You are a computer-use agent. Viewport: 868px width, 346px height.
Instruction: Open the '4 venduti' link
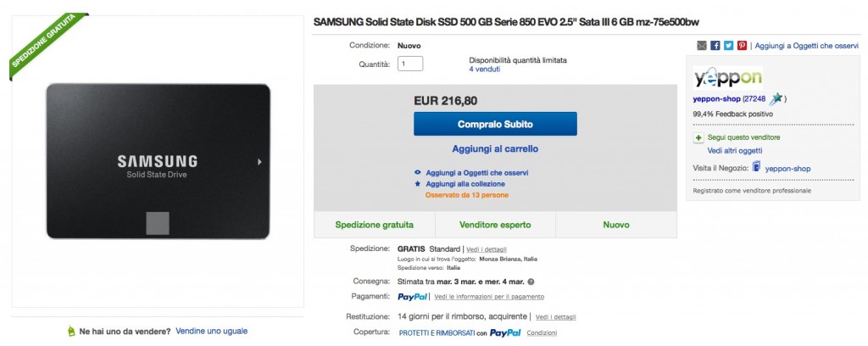pyautogui.click(x=484, y=70)
